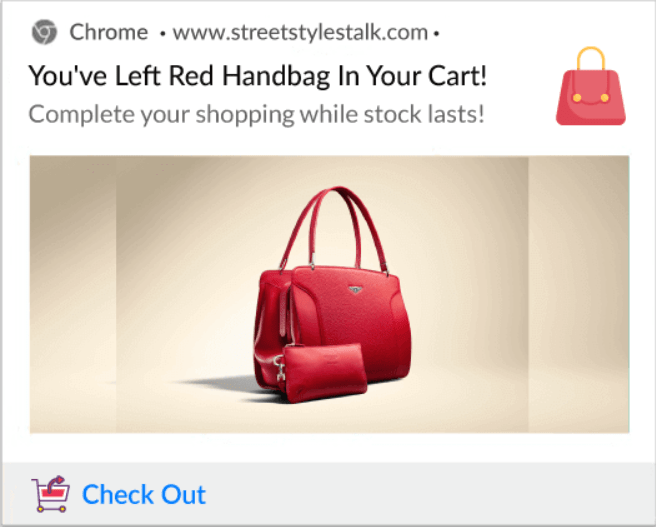The image size is (656, 527).
Task: Click the Chrome app name label
Action: 109,32
